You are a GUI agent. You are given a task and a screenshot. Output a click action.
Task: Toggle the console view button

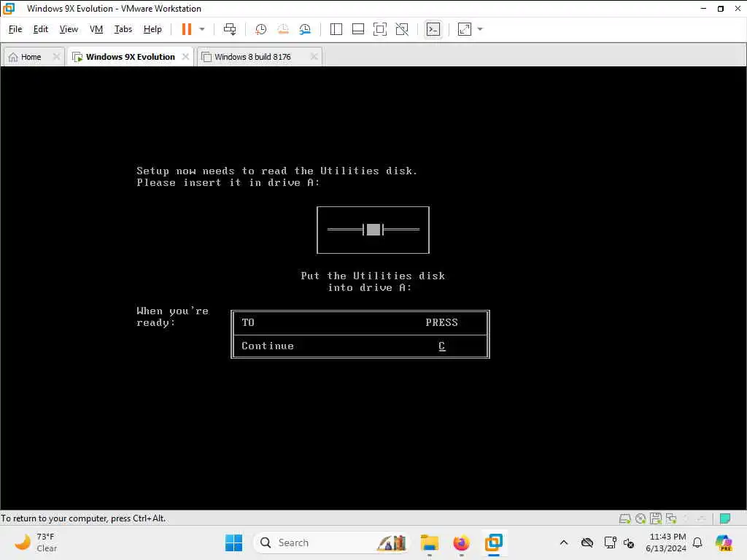(x=433, y=29)
